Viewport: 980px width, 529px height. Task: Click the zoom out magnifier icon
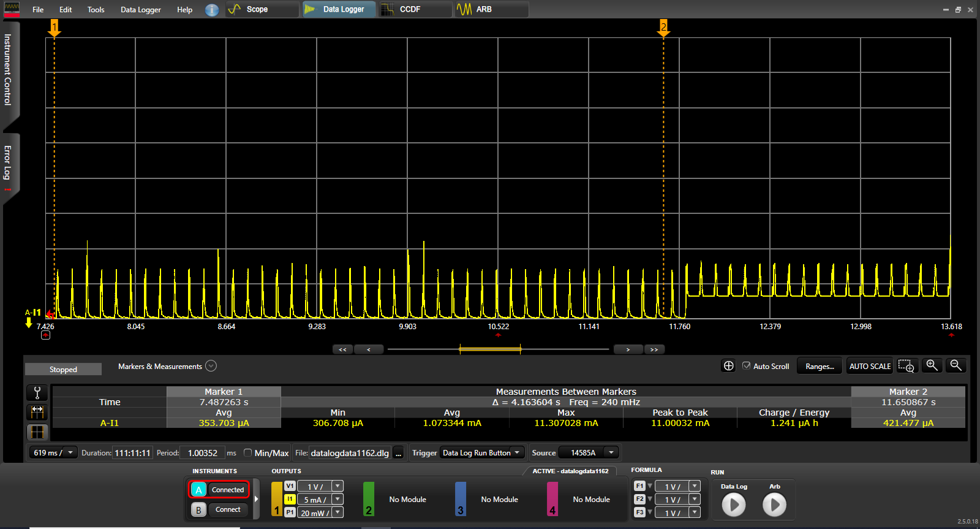tap(956, 365)
